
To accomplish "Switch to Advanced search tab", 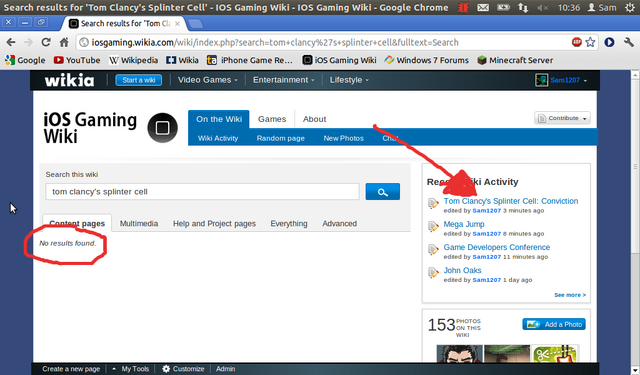I will [x=339, y=224].
